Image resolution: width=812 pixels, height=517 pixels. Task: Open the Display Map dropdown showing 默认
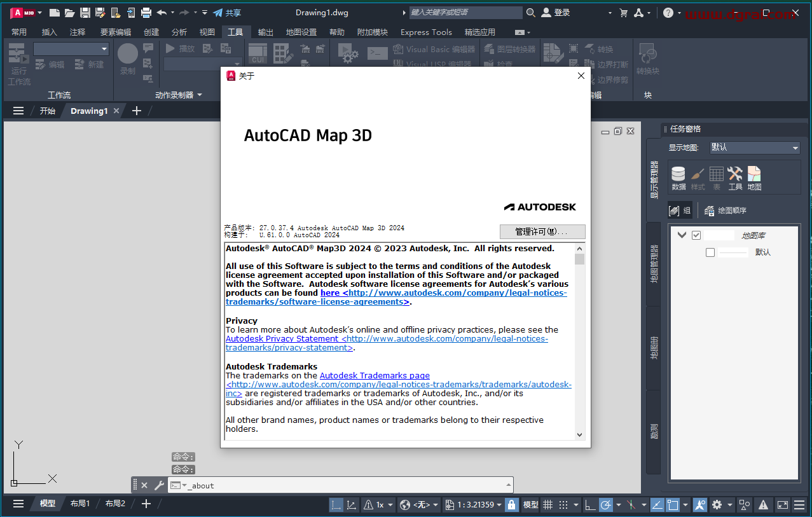pyautogui.click(x=755, y=148)
